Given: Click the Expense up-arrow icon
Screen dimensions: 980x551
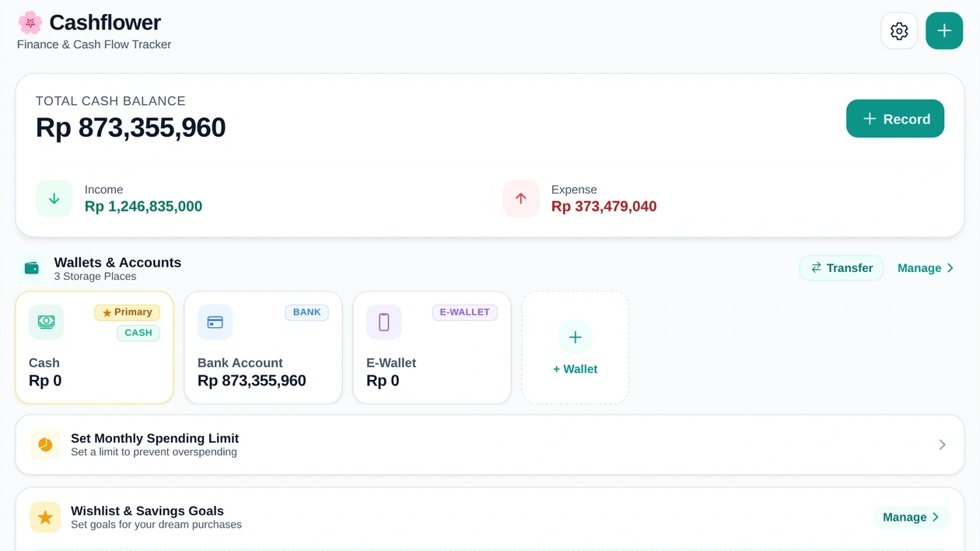Looking at the screenshot, I should click(521, 199).
